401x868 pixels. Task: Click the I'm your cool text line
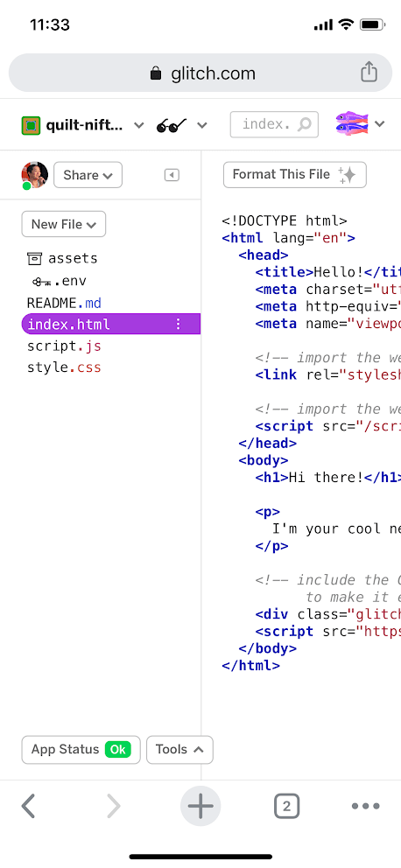pyautogui.click(x=335, y=528)
